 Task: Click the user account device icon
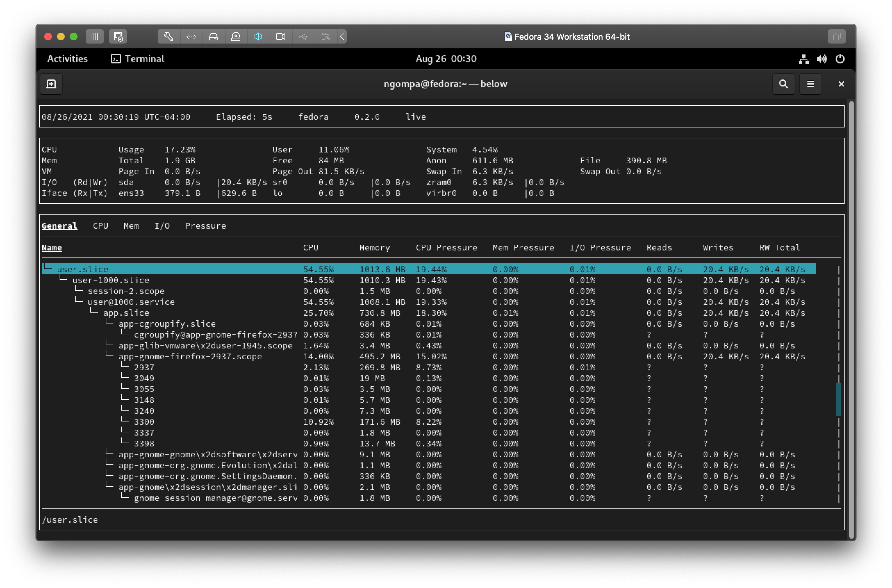pyautogui.click(x=236, y=37)
